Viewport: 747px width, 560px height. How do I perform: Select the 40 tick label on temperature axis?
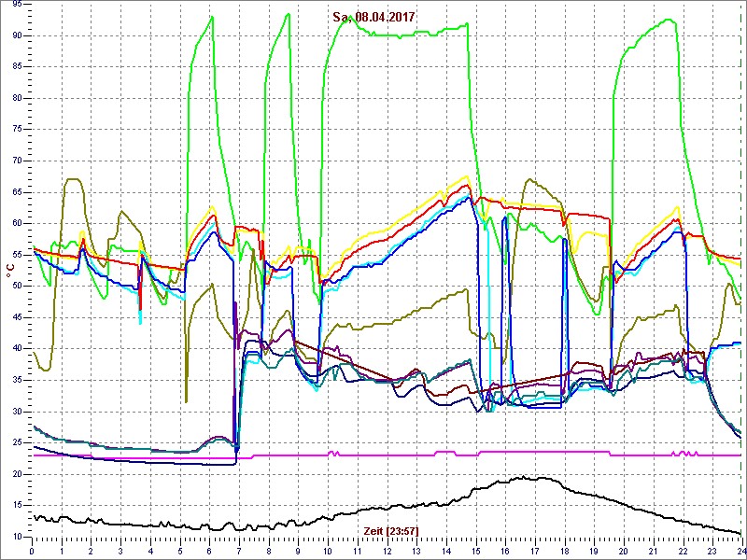pyautogui.click(x=16, y=349)
